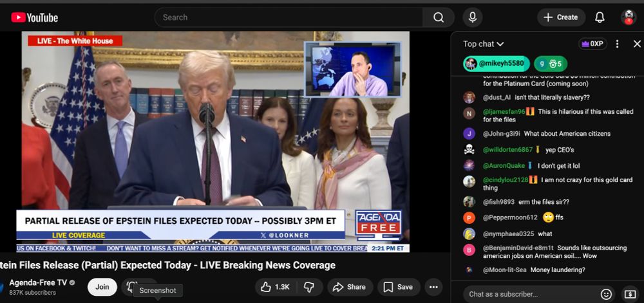Click @BenjaminDavid-e8m1t user avatar
The height and width of the screenshot is (303, 644).
click(x=469, y=250)
